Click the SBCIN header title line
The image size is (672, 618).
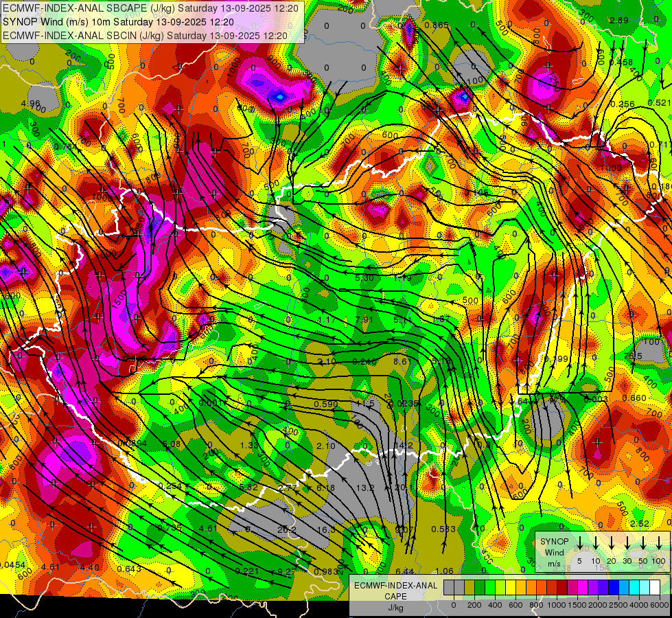click(x=145, y=36)
